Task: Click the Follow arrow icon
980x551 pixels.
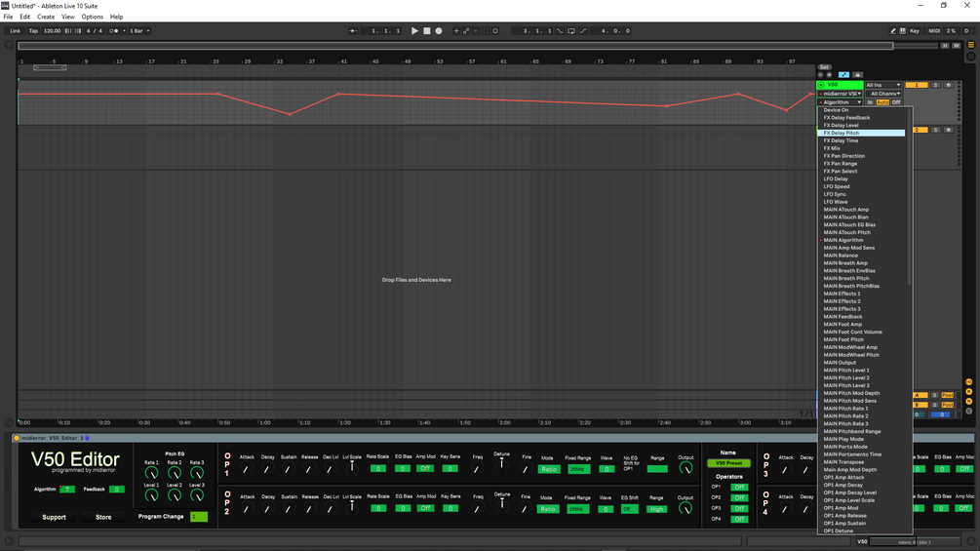Action: pyautogui.click(x=353, y=30)
